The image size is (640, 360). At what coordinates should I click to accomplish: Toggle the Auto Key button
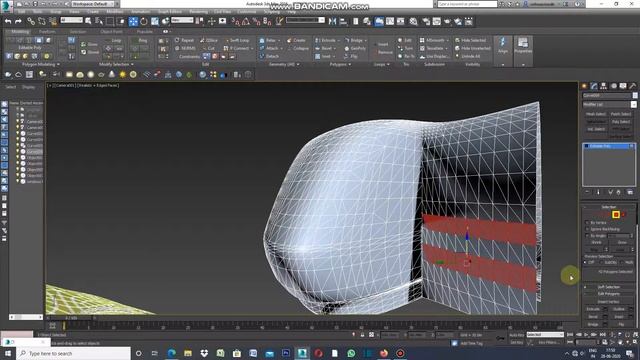pos(516,335)
